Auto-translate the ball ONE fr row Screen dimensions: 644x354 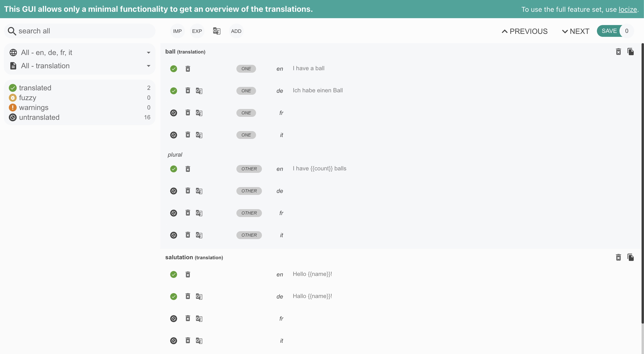[199, 113]
